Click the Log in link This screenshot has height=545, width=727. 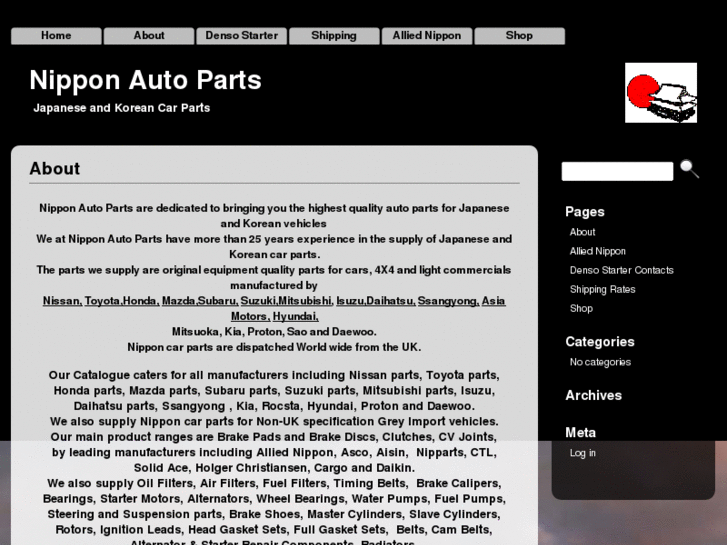[x=583, y=453]
